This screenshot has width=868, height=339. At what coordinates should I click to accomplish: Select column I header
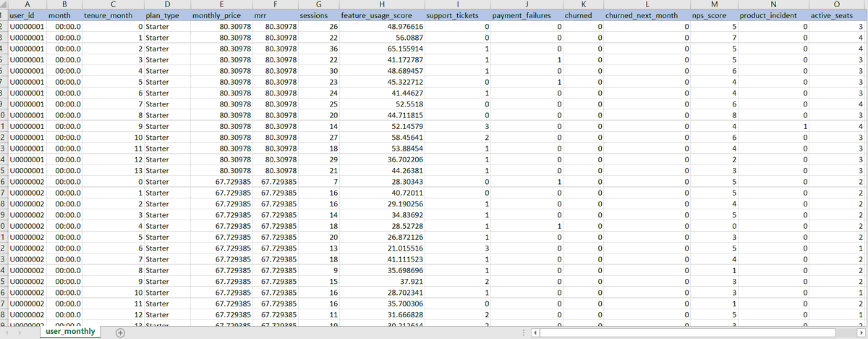pos(457,4)
